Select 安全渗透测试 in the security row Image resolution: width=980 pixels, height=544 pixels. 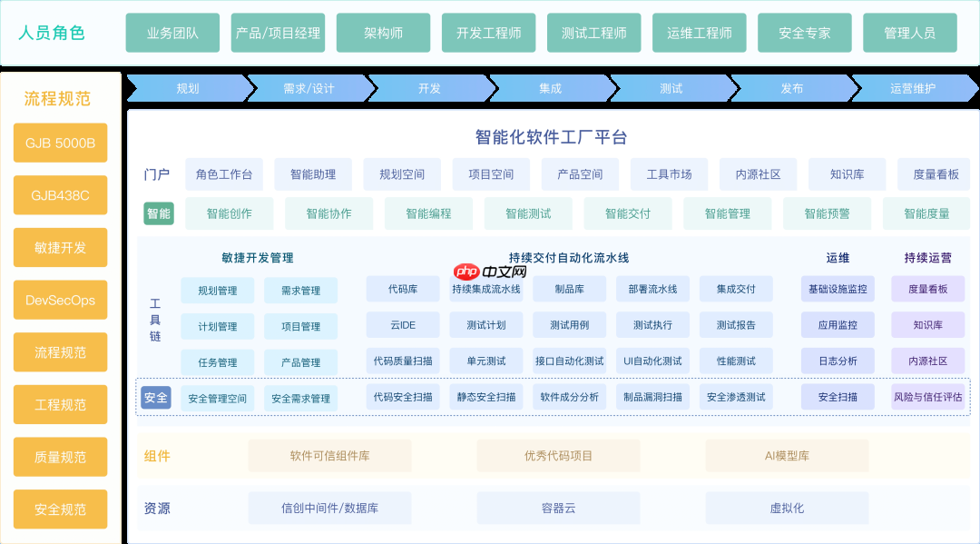pos(738,396)
